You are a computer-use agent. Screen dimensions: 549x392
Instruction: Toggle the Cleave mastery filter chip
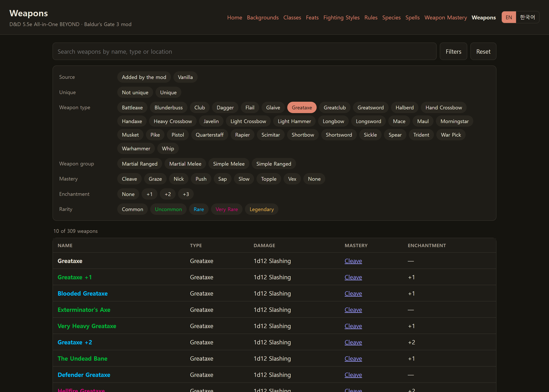point(129,179)
